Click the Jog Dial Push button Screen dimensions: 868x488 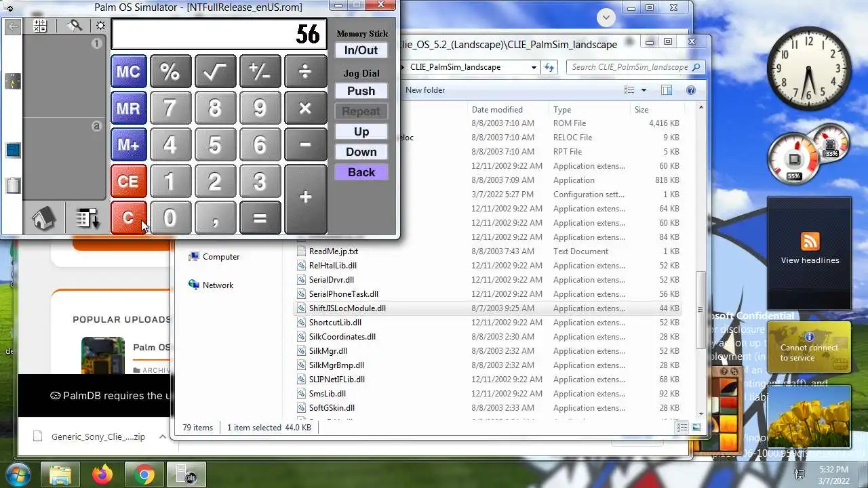361,91
